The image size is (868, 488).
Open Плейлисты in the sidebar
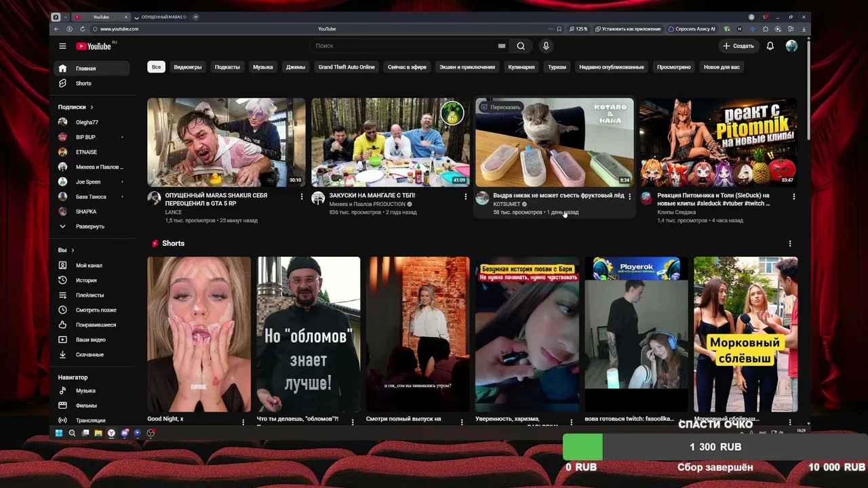click(x=92, y=295)
